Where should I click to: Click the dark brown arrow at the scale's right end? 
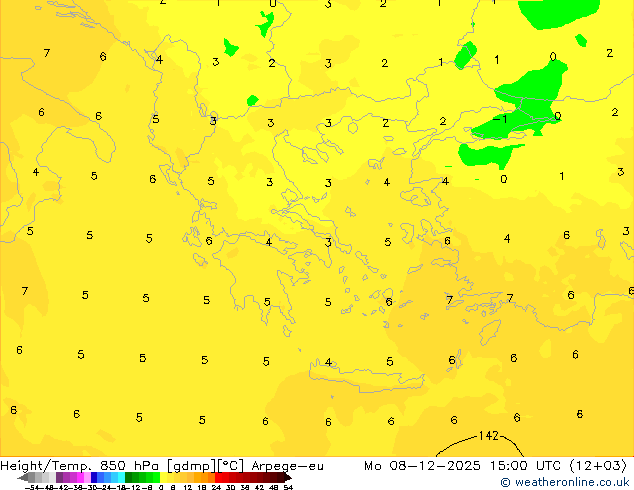pos(288,478)
